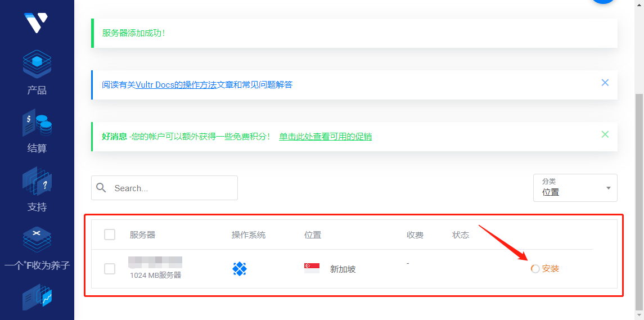Click the Vultr logo in sidebar
Image resolution: width=644 pixels, height=320 pixels.
point(37,22)
